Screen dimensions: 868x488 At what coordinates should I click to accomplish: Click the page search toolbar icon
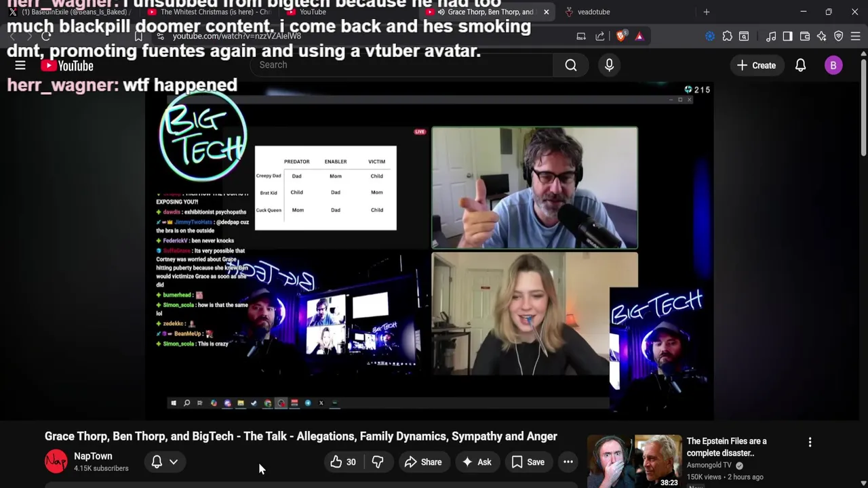coord(744,36)
